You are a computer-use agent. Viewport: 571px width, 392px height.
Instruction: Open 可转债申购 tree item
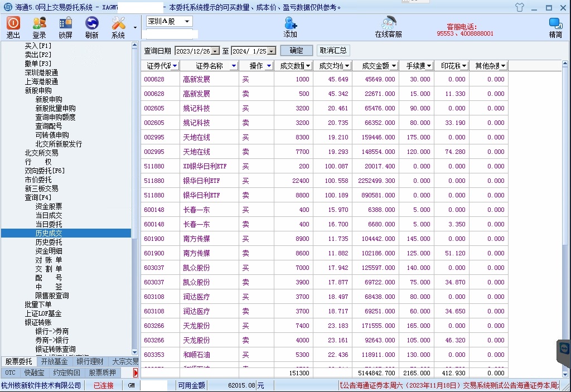(52, 135)
